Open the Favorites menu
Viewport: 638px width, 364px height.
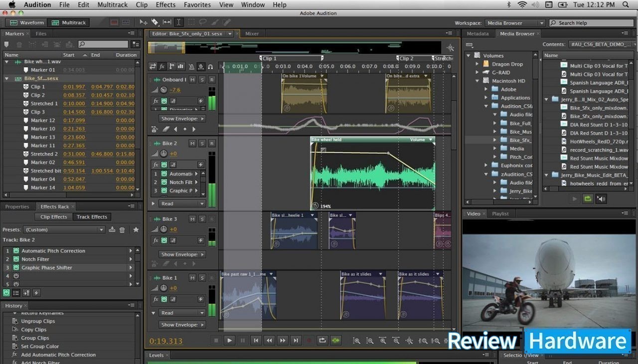(197, 4)
